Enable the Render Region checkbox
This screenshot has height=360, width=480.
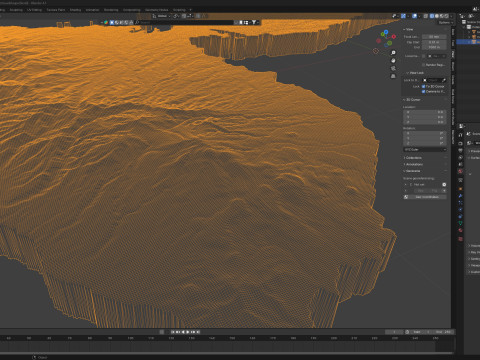[x=423, y=65]
